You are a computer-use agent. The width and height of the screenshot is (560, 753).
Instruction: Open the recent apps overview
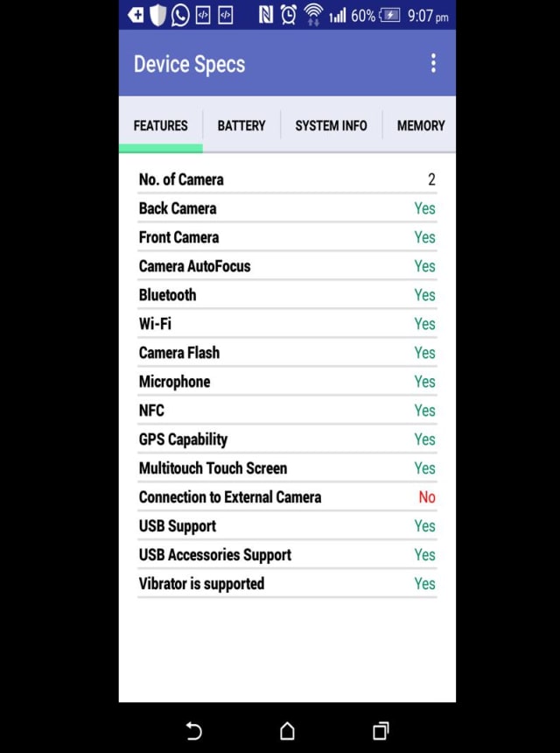tap(381, 730)
